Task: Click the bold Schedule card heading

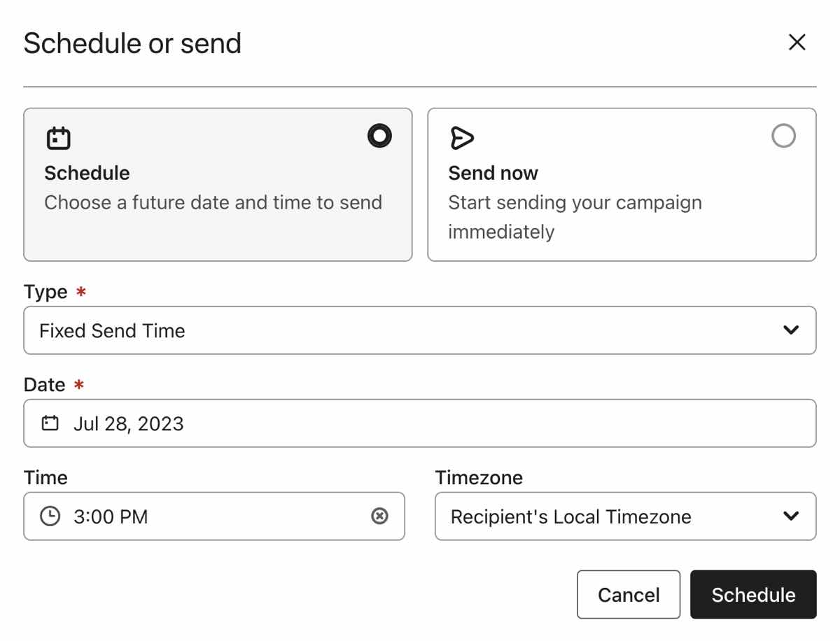Action: (x=87, y=173)
